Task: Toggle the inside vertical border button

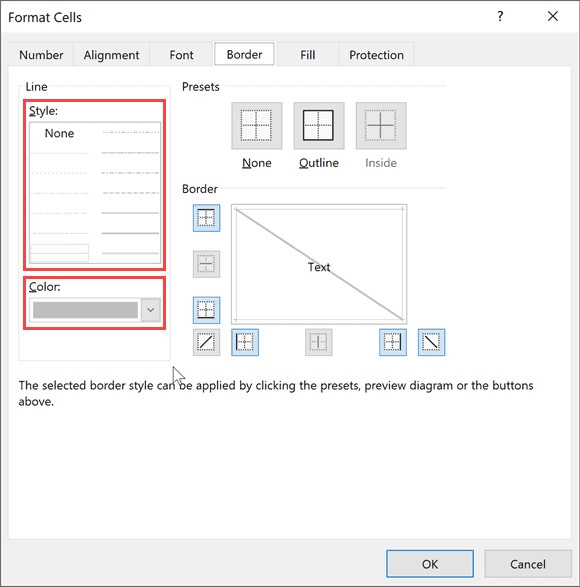Action: click(318, 342)
